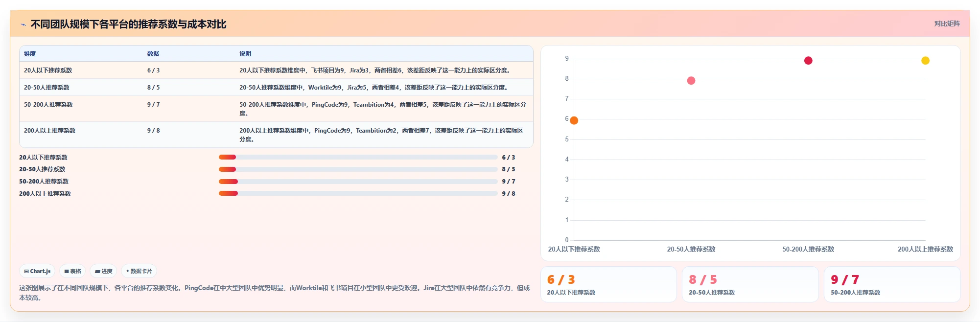Click the summary paragraph beginning 这张图展示了
Screen dimensions: 980x322
tap(274, 293)
